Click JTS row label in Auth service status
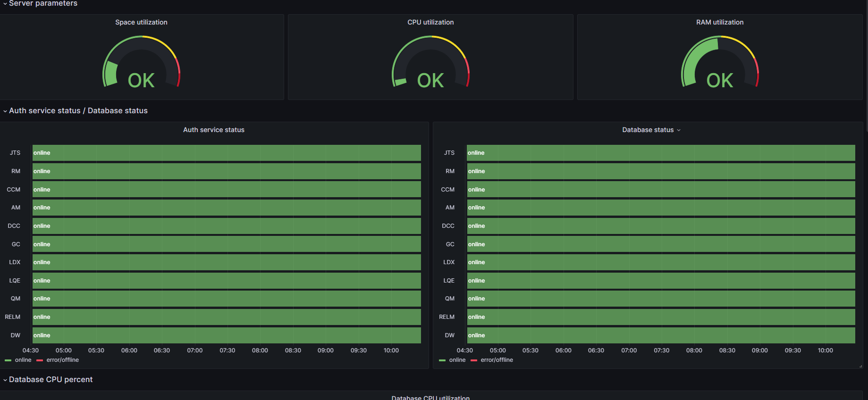 click(x=15, y=153)
